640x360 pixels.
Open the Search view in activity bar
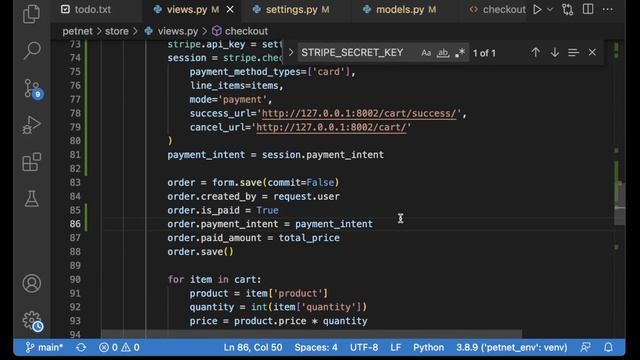pyautogui.click(x=31, y=51)
